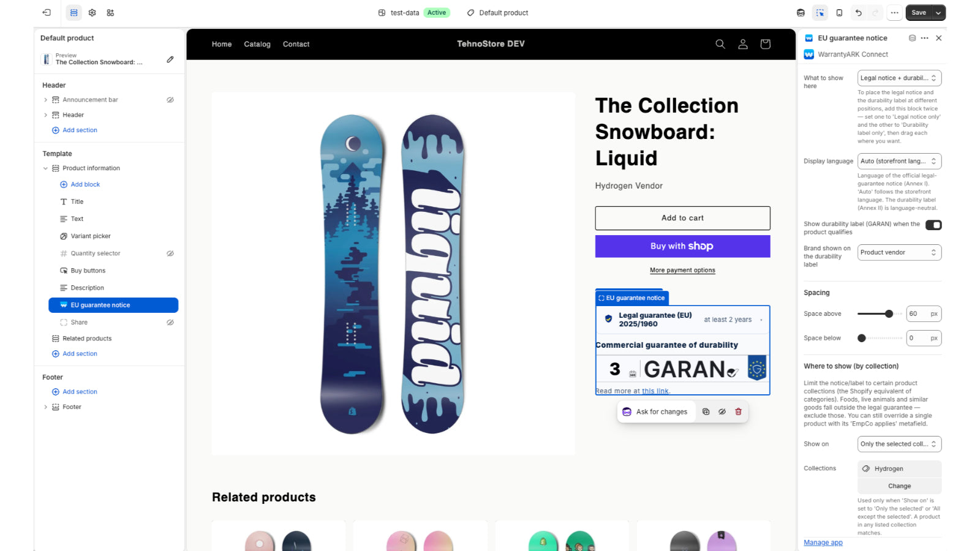This screenshot has height=551, width=980.
Task: Edit preview product with pencil icon
Action: (170, 59)
